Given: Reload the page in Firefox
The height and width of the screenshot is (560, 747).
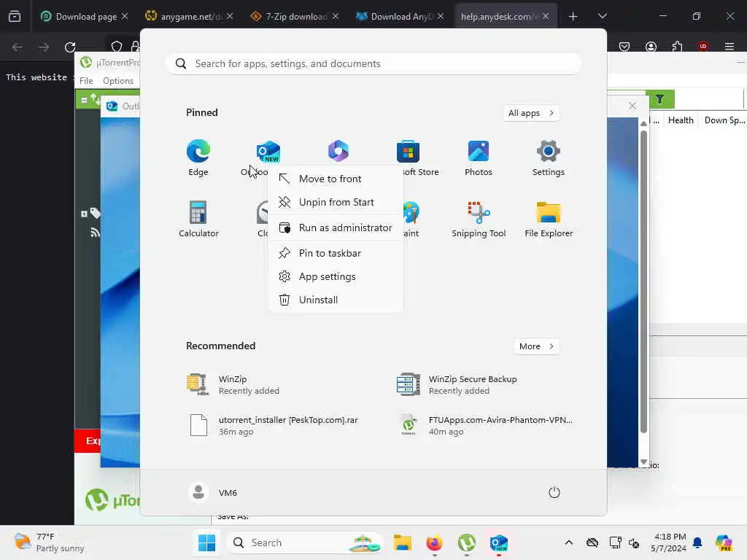Looking at the screenshot, I should [x=70, y=47].
